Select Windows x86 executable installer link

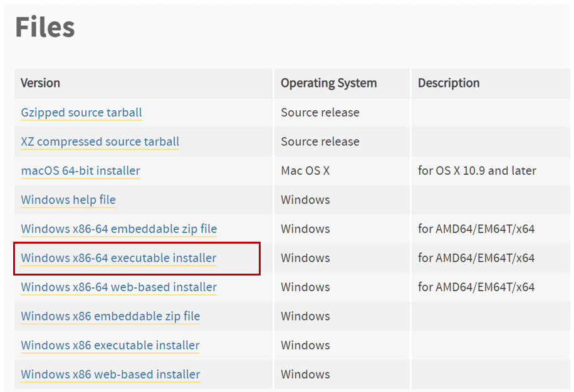[110, 346]
